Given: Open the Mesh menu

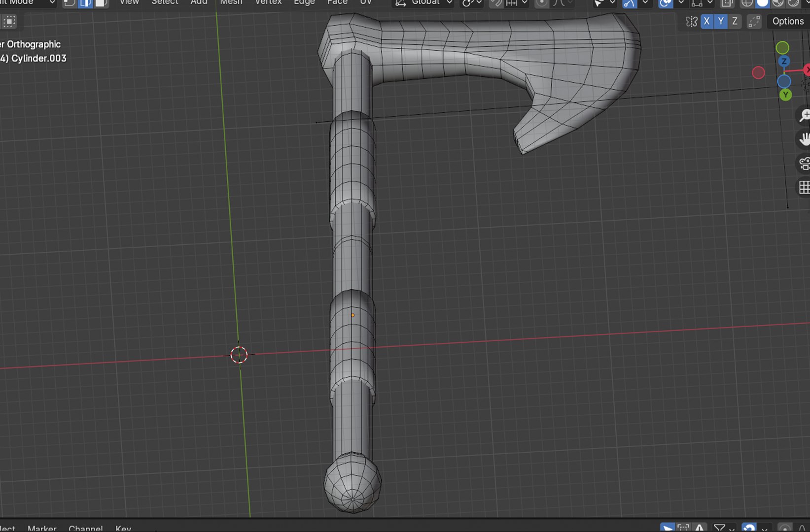Looking at the screenshot, I should (231, 2).
